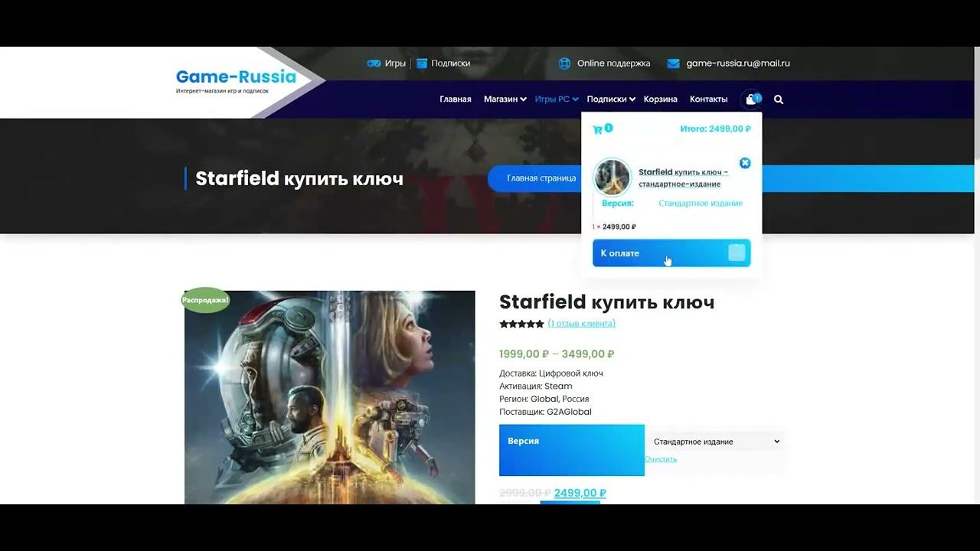The height and width of the screenshot is (551, 980).
Task: Click the 1999,00 ₽ – 3499,00 ₽ price range
Action: point(557,354)
